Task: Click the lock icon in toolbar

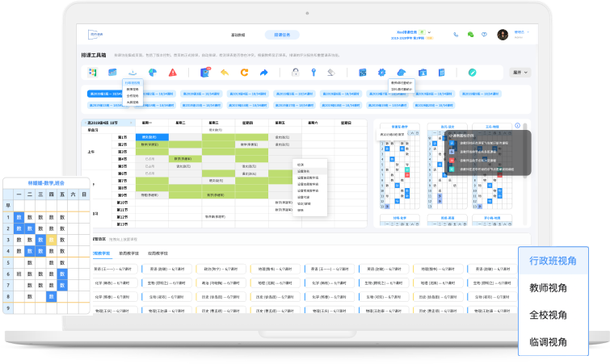Action: [294, 73]
